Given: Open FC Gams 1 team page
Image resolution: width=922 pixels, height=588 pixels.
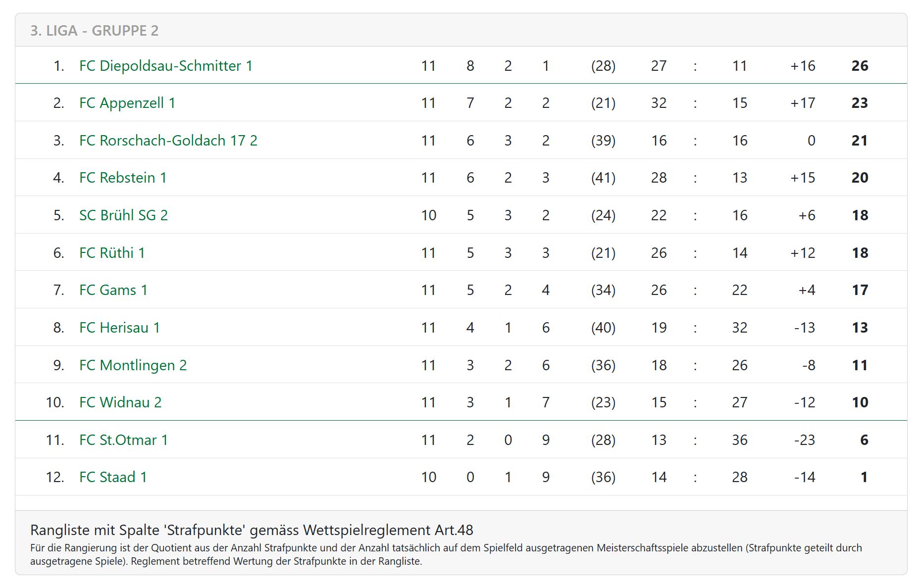Looking at the screenshot, I should (x=113, y=290).
